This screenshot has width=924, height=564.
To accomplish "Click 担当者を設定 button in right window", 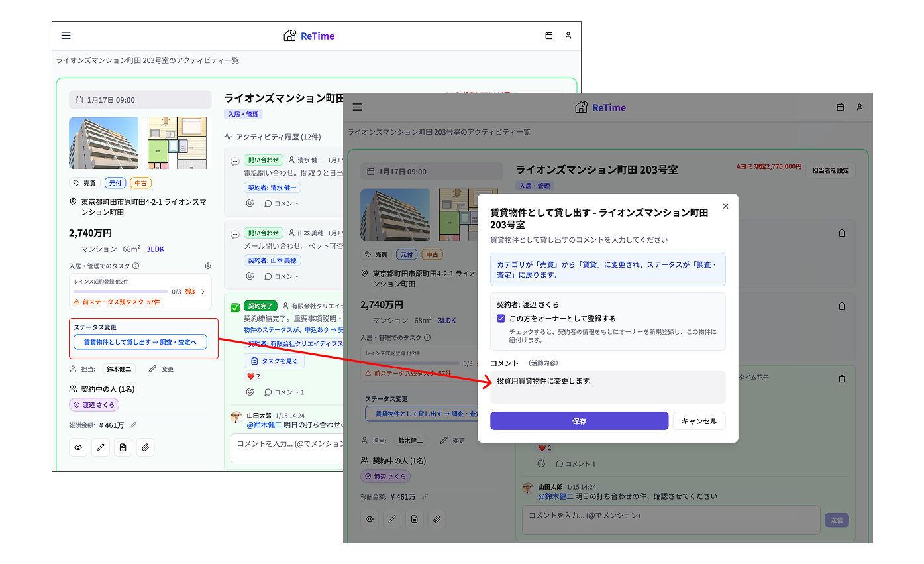I will [831, 170].
